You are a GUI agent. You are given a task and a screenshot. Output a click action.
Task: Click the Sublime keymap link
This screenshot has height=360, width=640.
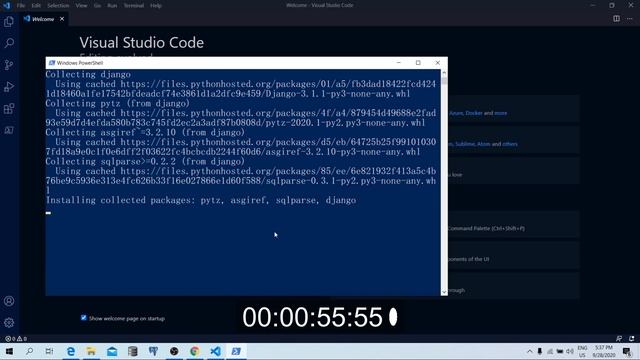coord(465,144)
